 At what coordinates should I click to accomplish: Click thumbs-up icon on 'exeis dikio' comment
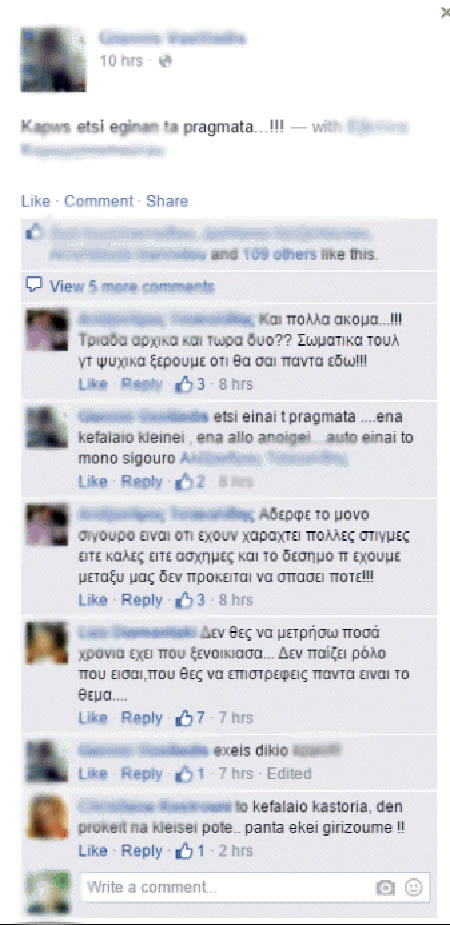[185, 773]
